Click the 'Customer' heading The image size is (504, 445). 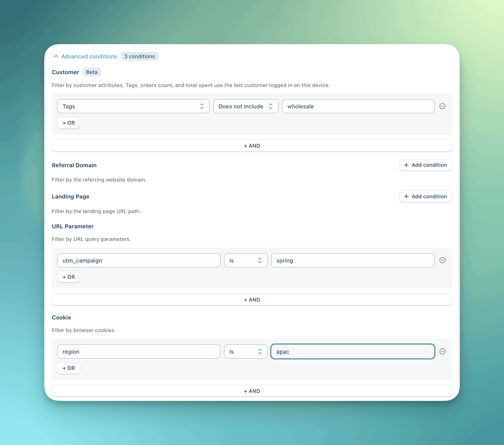65,72
